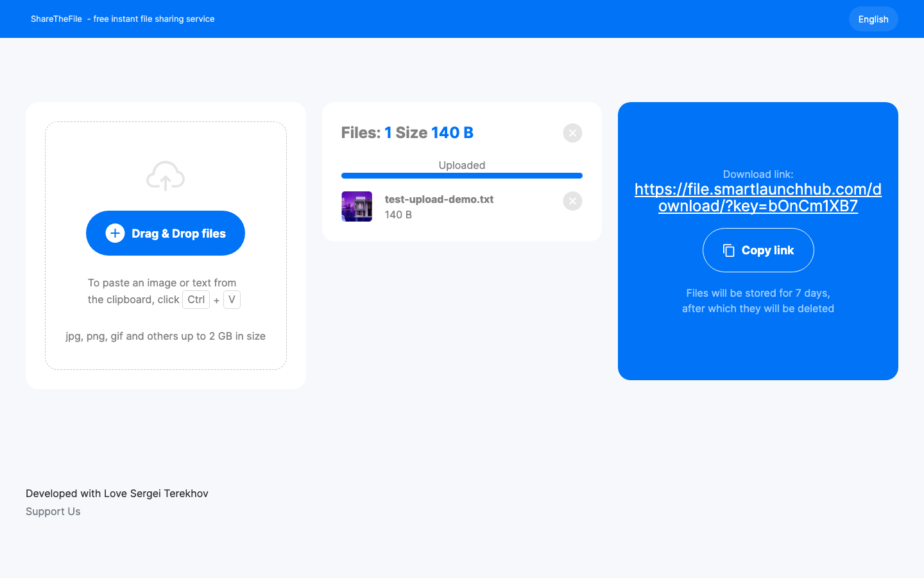Click the X icon beside Files: 1 Size 140 B

click(572, 133)
